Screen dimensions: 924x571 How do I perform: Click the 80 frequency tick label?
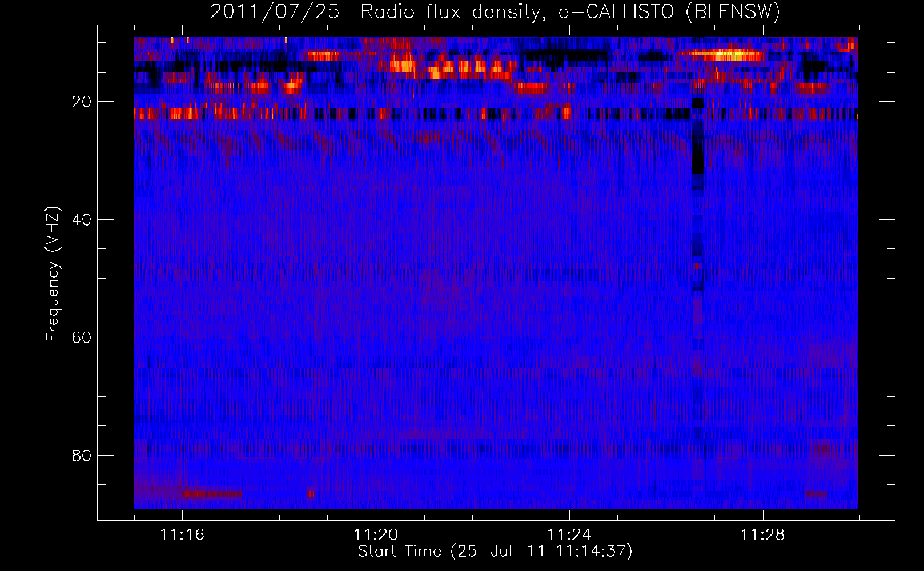click(82, 456)
